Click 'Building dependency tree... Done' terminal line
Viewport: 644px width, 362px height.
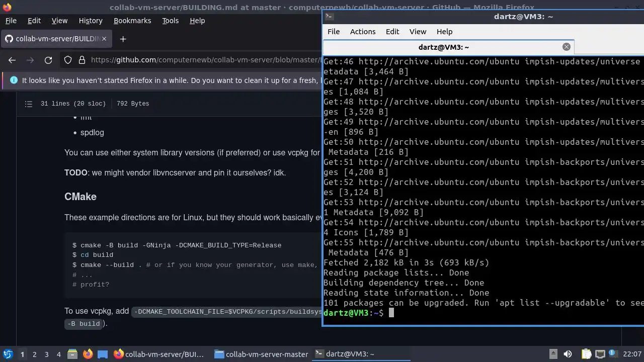click(404, 283)
